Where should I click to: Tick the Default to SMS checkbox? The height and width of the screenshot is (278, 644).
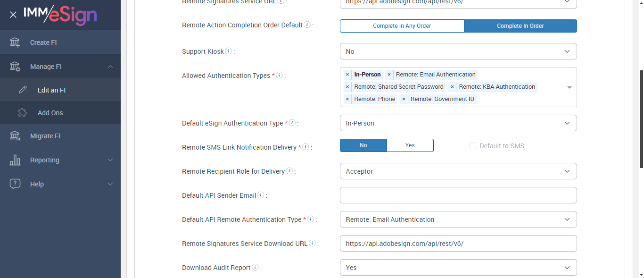coord(473,146)
